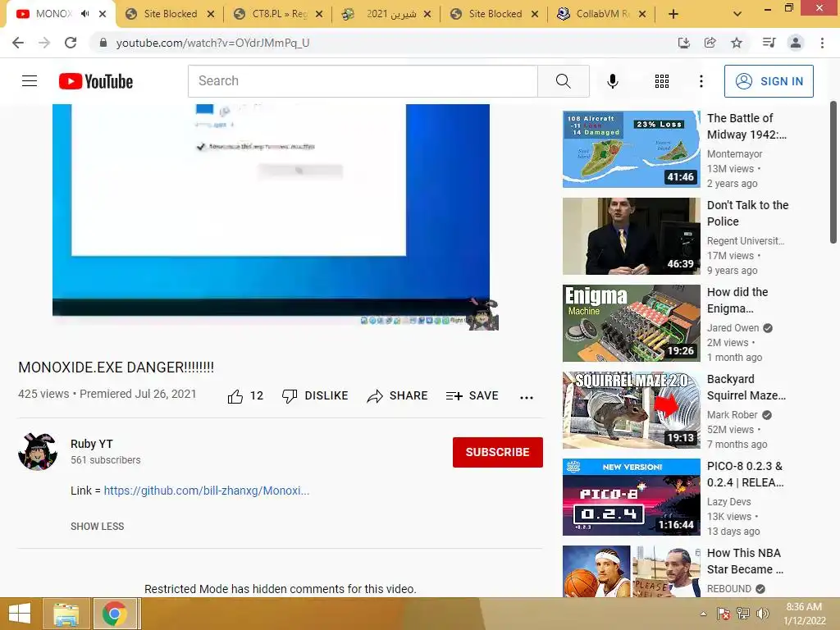Open Chrome profile avatar
The height and width of the screenshot is (630, 840).
click(796, 43)
